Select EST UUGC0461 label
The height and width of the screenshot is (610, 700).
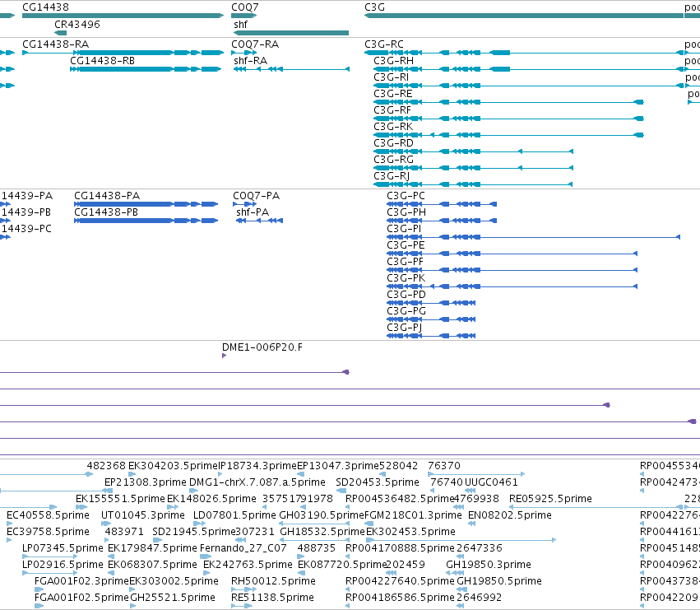tap(491, 482)
